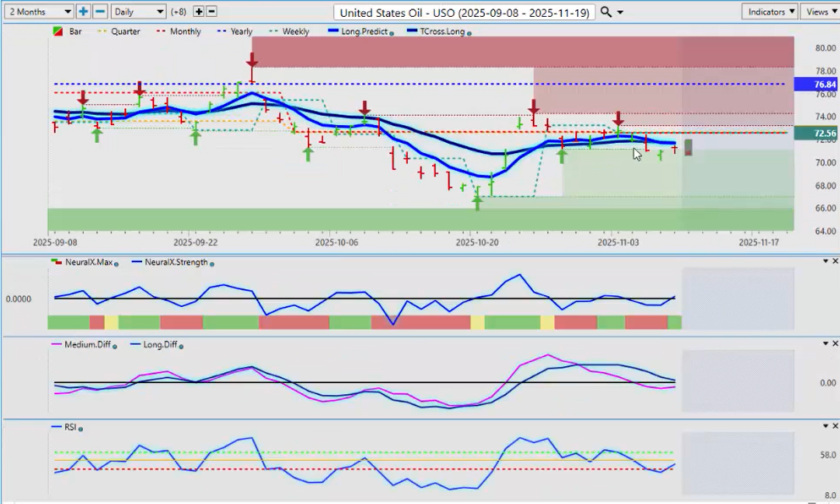Image resolution: width=840 pixels, height=504 pixels.
Task: Toggle the Monthly line legend entry
Action: tap(178, 31)
